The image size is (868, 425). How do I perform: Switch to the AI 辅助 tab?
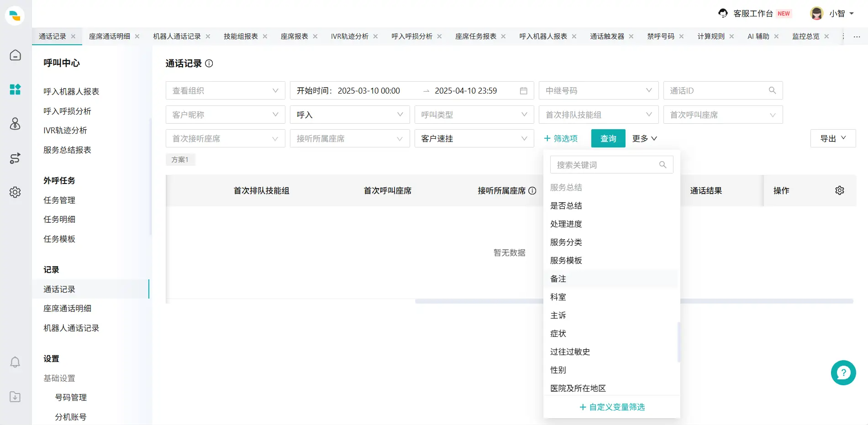point(758,36)
